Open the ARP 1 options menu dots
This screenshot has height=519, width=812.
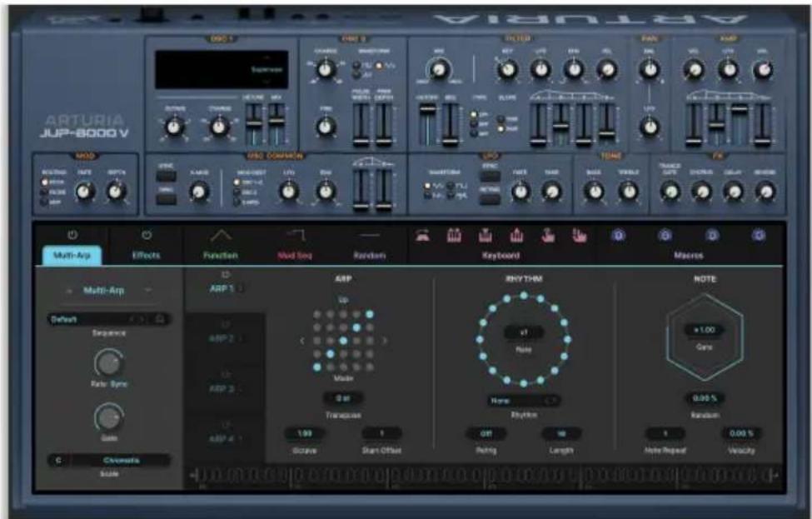(241, 288)
